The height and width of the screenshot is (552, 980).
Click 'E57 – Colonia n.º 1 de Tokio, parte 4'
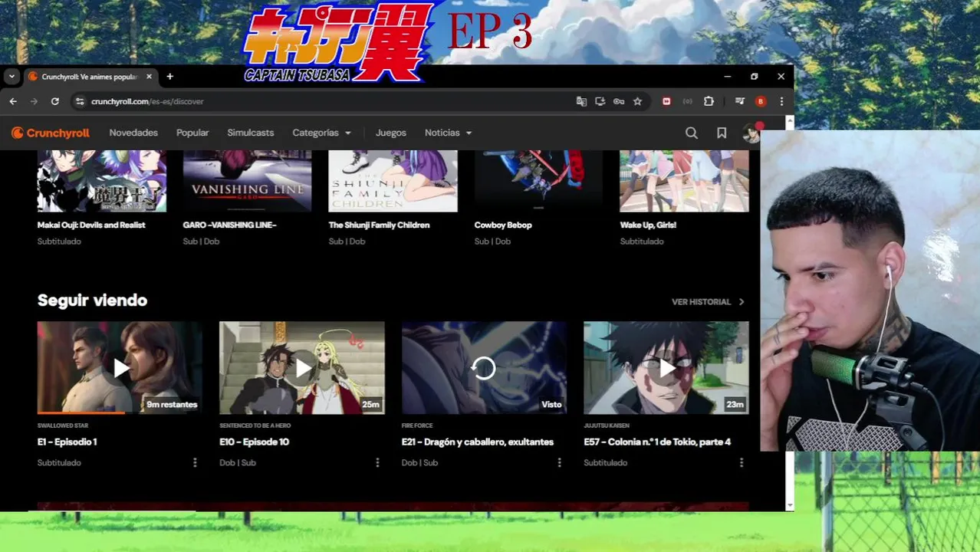pyautogui.click(x=657, y=442)
